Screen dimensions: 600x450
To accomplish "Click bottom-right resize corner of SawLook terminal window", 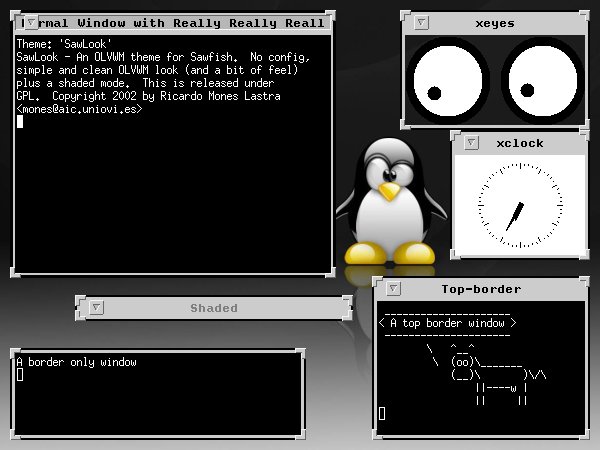I will 330,272.
